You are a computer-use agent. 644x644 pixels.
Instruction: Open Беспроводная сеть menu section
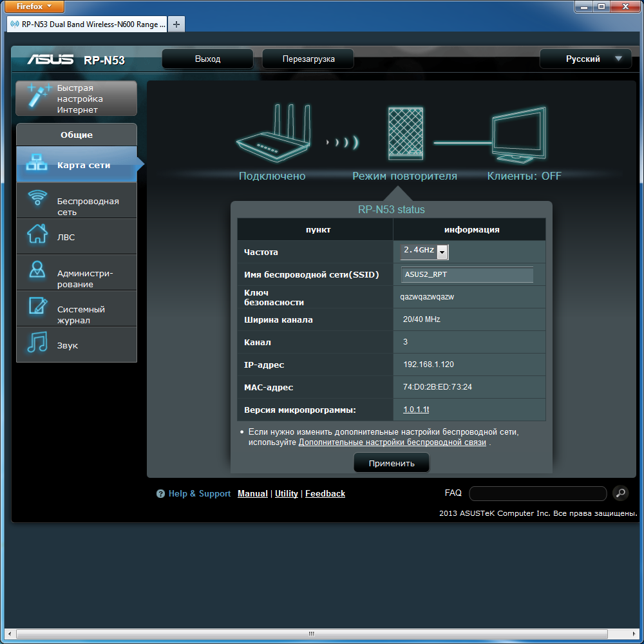(77, 200)
